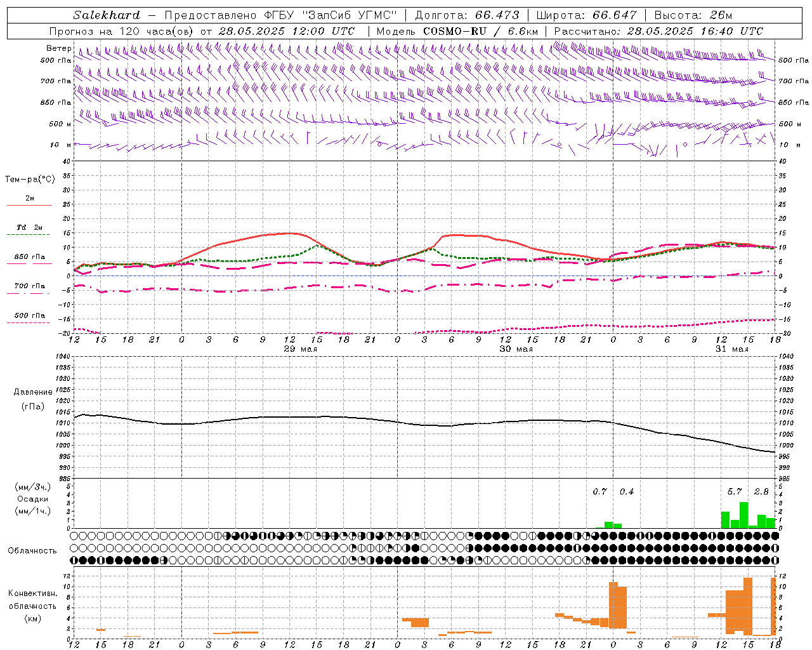Click the Широта: 66.647 value
Image resolution: width=812 pixels, height=650 pixels.
587,15
